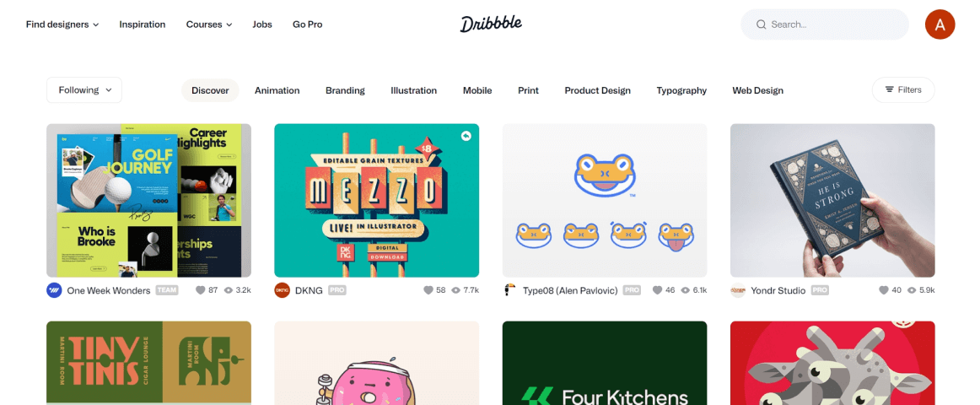Image resolution: width=980 pixels, height=405 pixels.
Task: Expand the Find designers menu
Action: pyautogui.click(x=62, y=24)
